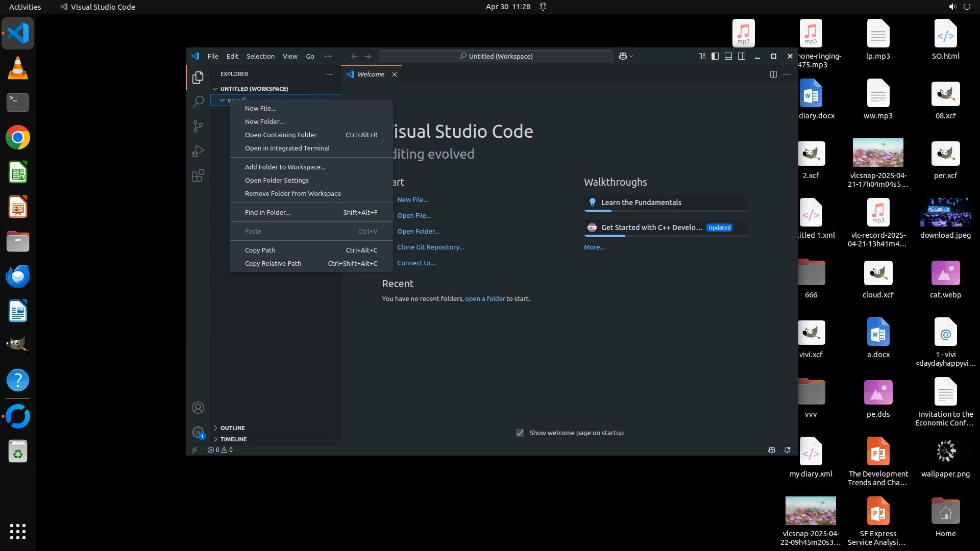Toggle the primary side bar layout icon
Screen dimensions: 980x551
[715, 56]
